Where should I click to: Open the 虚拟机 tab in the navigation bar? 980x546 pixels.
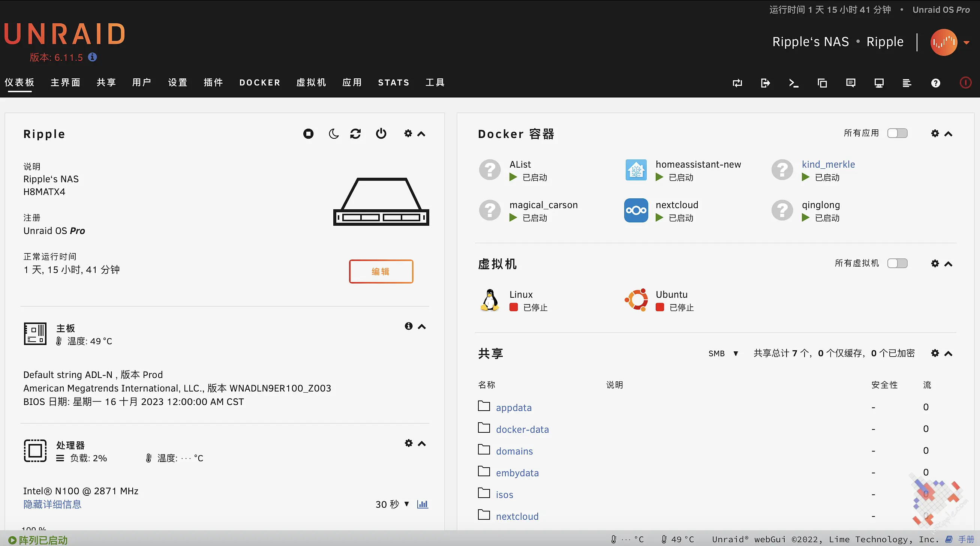[311, 82]
